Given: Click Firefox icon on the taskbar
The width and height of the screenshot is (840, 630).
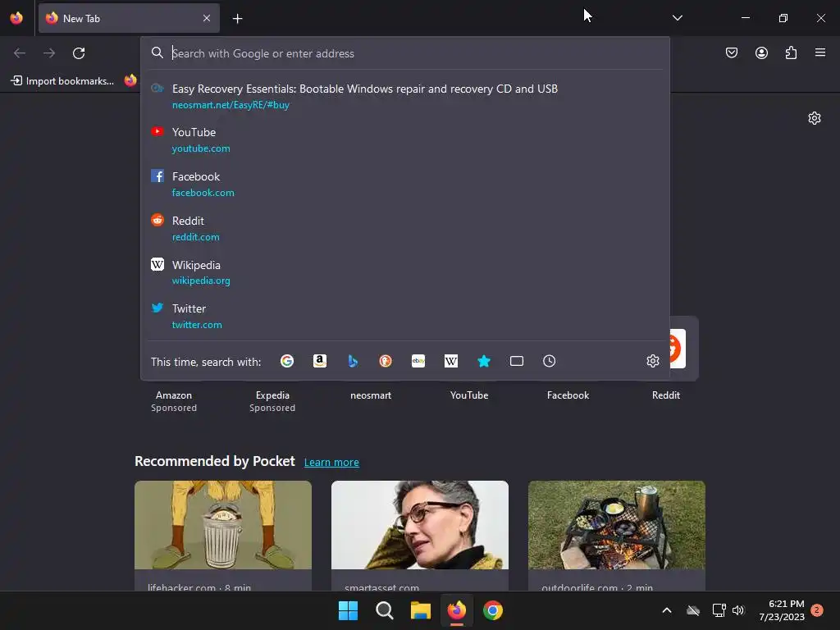Looking at the screenshot, I should pos(456,610).
